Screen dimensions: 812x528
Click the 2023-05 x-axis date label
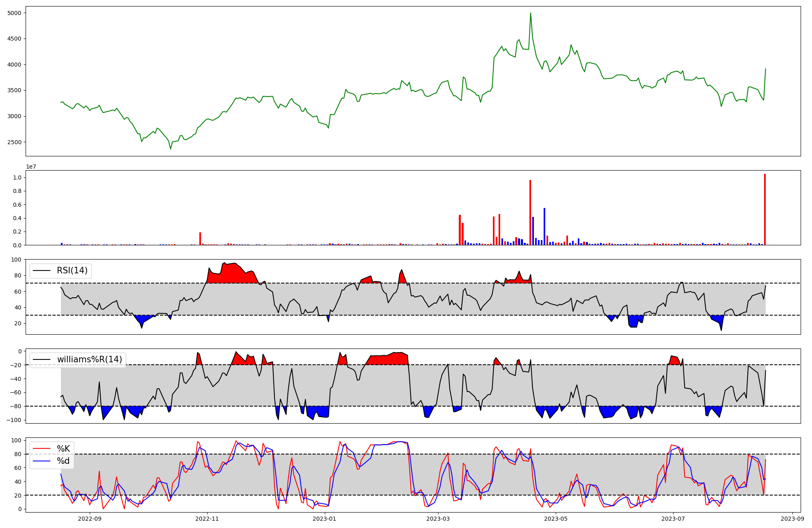555,519
